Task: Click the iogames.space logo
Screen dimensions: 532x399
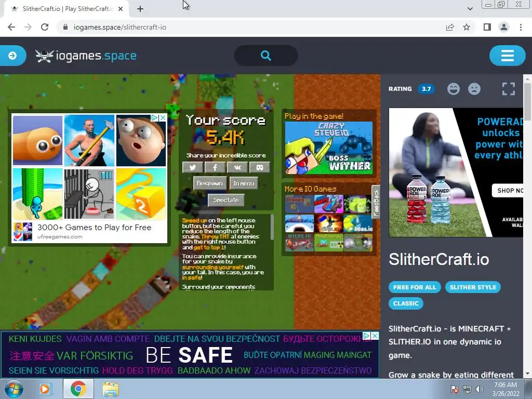Action: pos(86,56)
